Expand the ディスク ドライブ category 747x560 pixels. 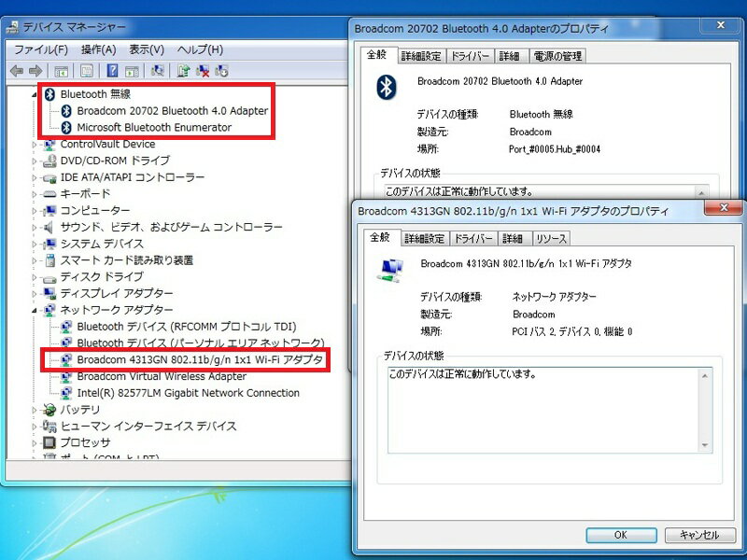tap(35, 277)
